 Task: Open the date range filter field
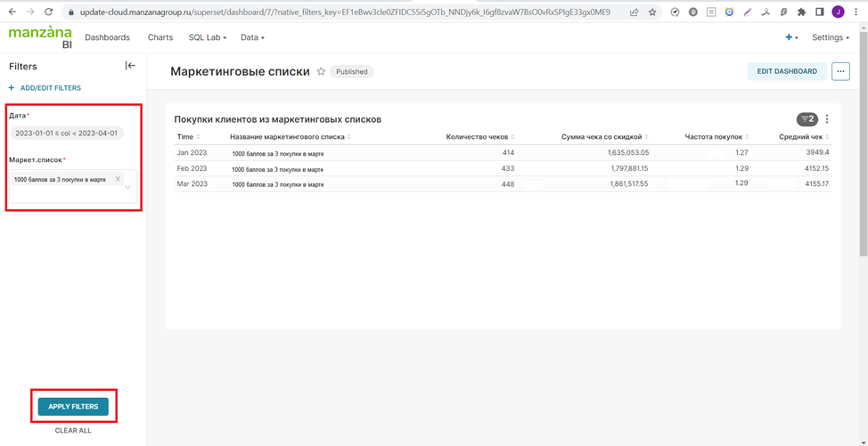[68, 134]
